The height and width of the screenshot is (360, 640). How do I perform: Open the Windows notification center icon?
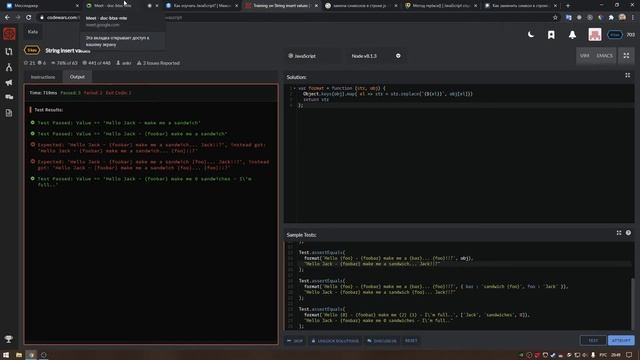[629, 355]
